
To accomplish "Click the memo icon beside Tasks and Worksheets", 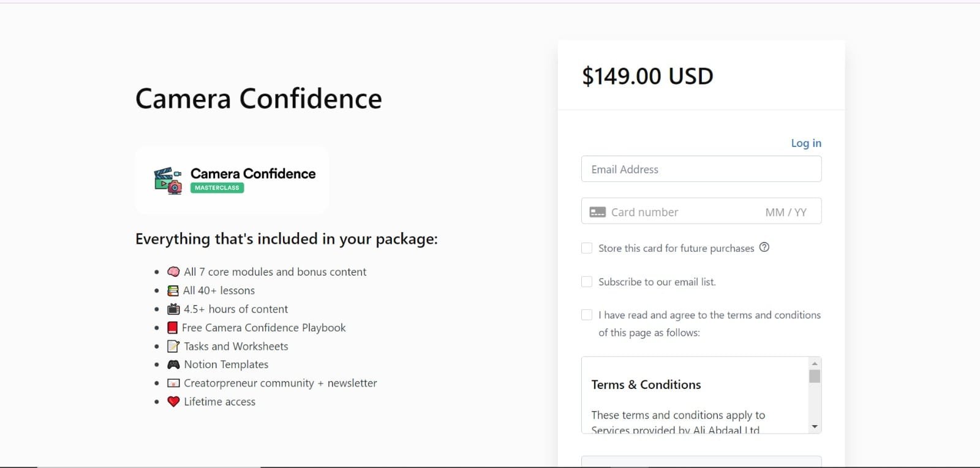I will 173,346.
